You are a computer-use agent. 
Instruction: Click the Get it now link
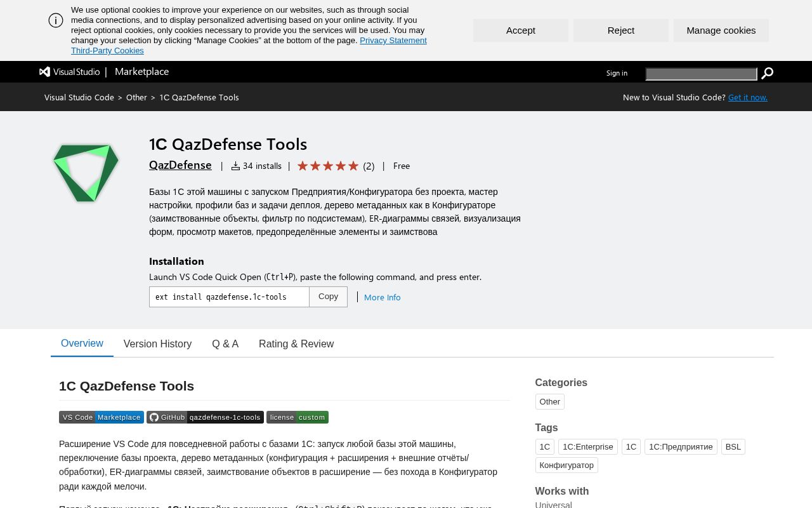pyautogui.click(x=748, y=97)
